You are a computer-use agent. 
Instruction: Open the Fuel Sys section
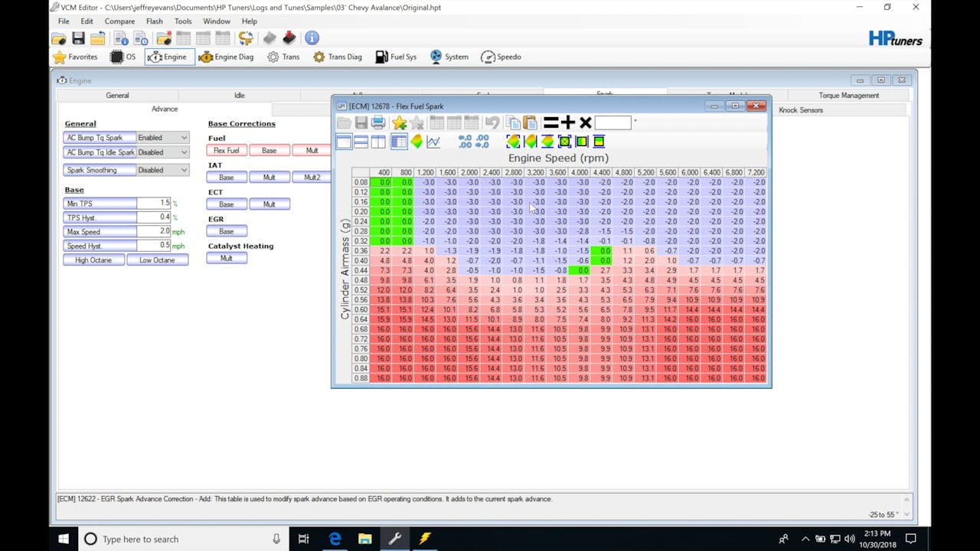[396, 57]
